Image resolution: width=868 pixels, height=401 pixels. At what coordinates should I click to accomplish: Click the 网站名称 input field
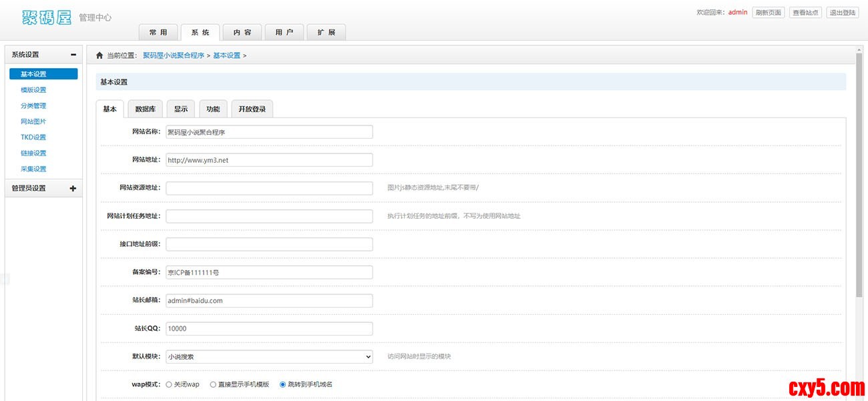[269, 132]
